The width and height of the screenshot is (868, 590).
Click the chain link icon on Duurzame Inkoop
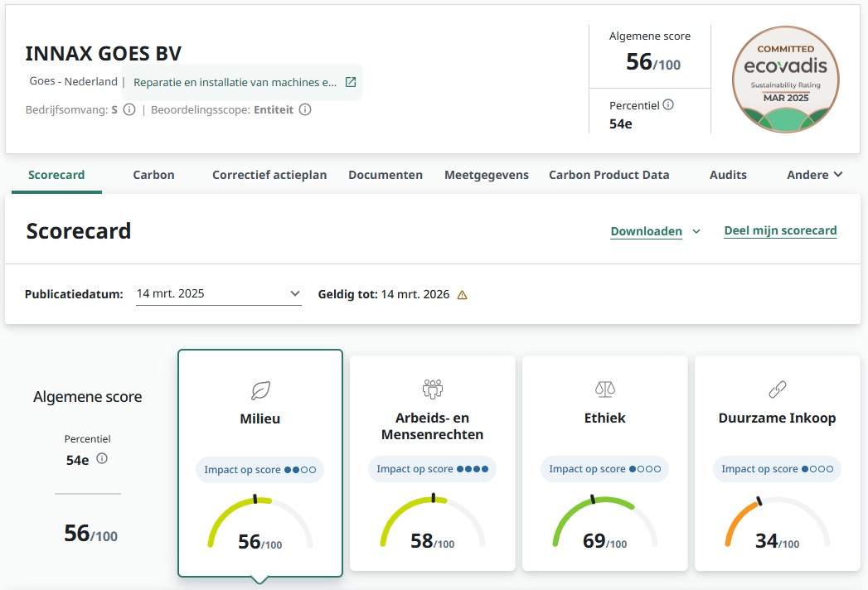point(778,389)
